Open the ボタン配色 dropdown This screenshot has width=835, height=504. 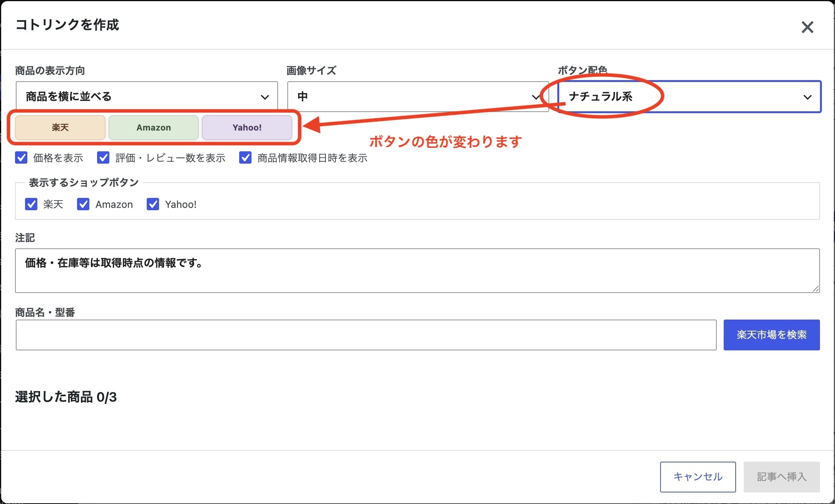click(689, 97)
